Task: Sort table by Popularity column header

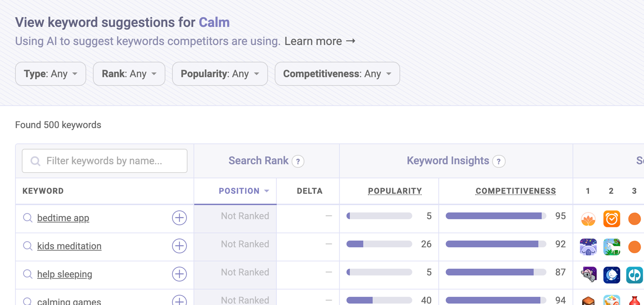Action: point(395,191)
